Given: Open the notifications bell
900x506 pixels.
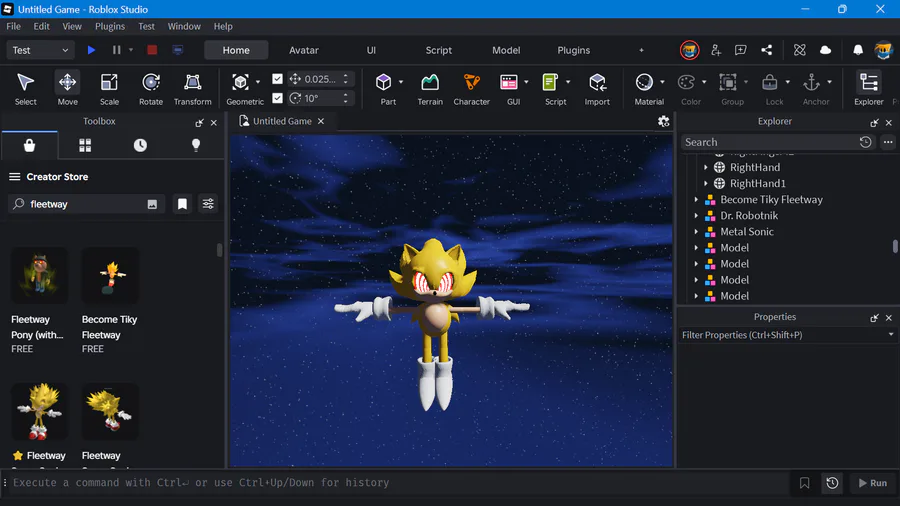Looking at the screenshot, I should point(858,50).
